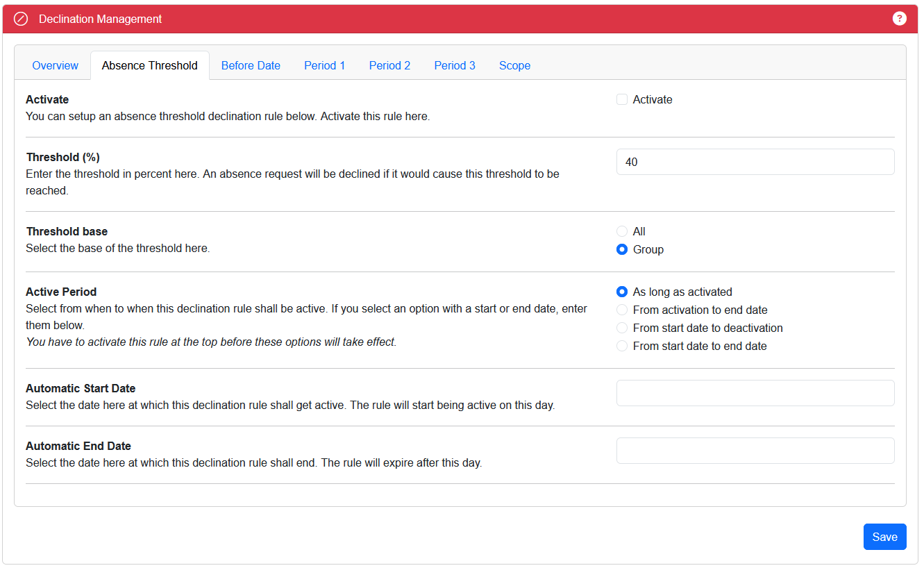This screenshot has width=924, height=568.
Task: Go to the Period 1 tab
Action: 324,65
